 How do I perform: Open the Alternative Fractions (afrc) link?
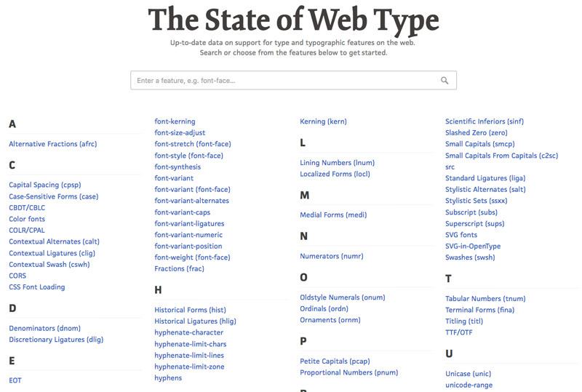pos(52,144)
